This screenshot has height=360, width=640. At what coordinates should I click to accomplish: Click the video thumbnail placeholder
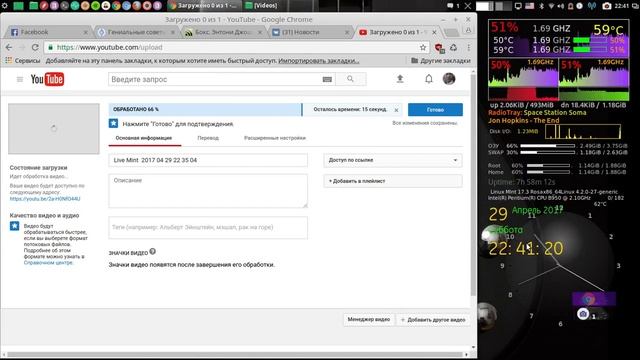[53, 129]
